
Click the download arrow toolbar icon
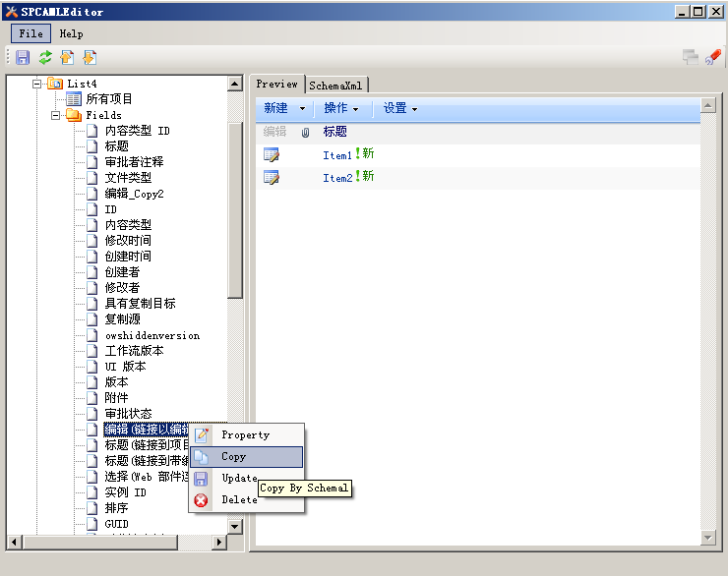click(x=90, y=58)
